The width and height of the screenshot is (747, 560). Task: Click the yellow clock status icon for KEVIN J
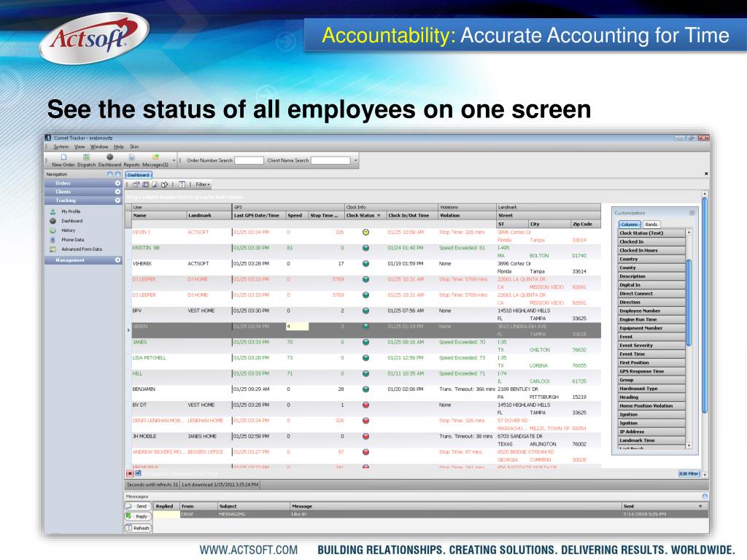pyautogui.click(x=366, y=233)
